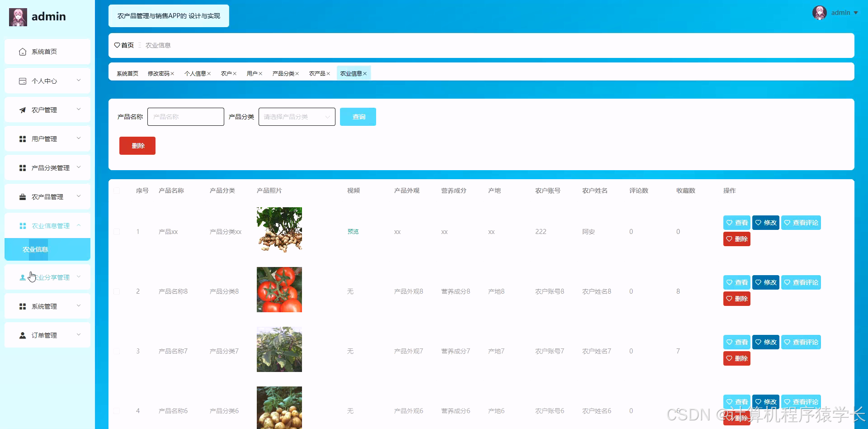Viewport: 868px width, 429px height.
Task: Click the admin avatar in the sidebar header
Action: coord(18,17)
